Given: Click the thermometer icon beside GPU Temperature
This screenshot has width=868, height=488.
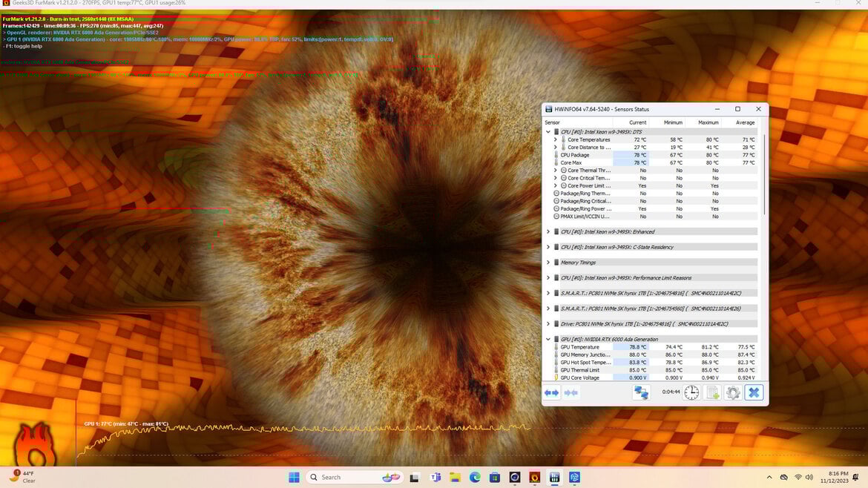Looking at the screenshot, I should tap(556, 348).
